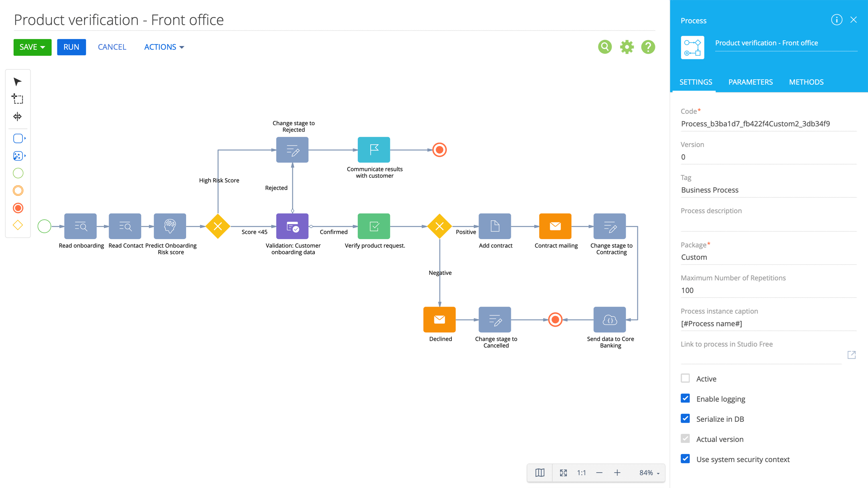Click the gateway/event element icon
Screen dimensions: 868x488
pos(17,226)
